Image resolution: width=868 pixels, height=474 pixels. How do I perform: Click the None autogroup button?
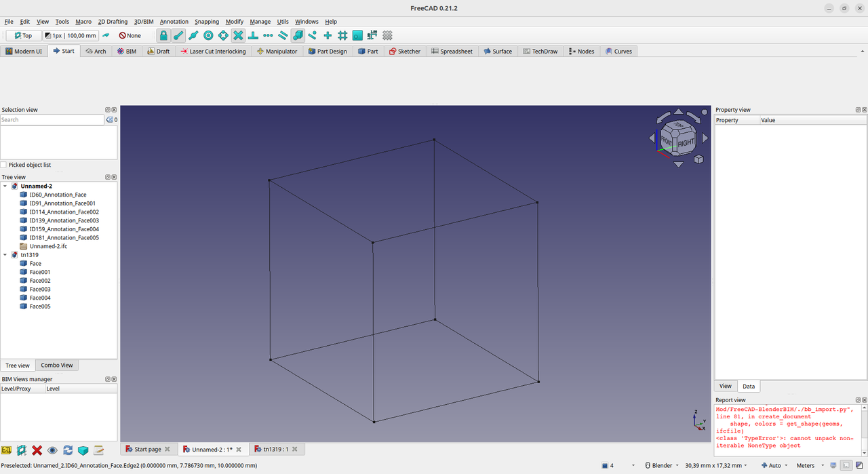130,35
